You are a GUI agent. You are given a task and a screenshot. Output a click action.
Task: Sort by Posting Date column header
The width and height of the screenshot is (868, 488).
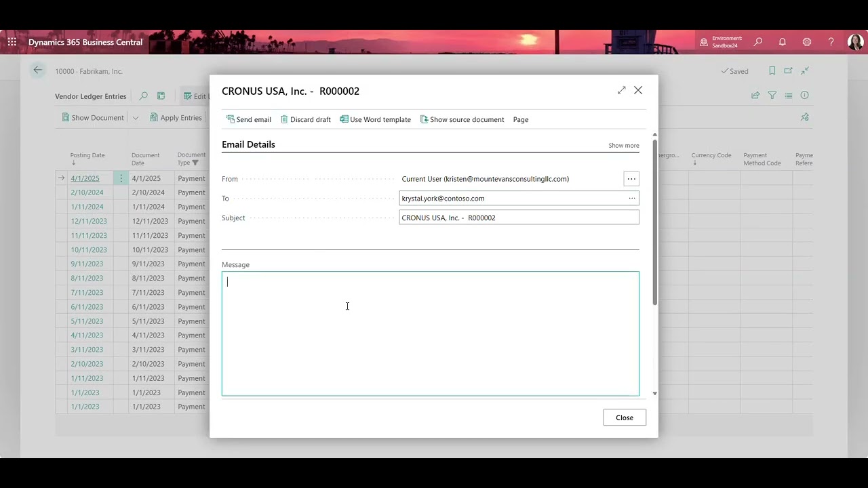pyautogui.click(x=87, y=159)
